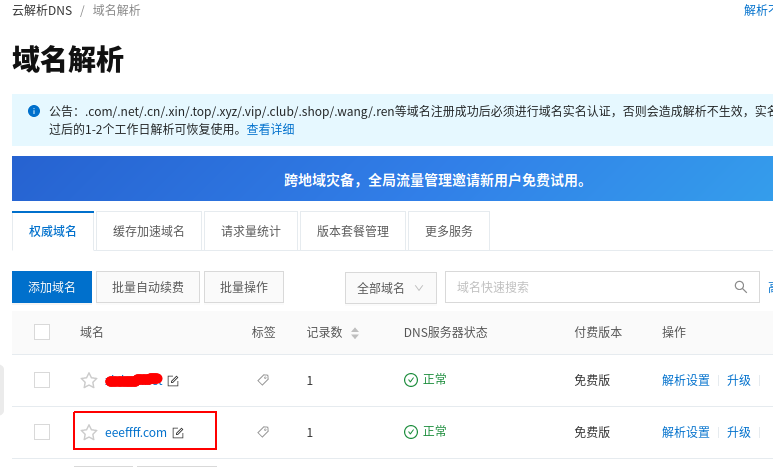This screenshot has height=467, width=773.
Task: Click the info icon in the announcement banner
Action: click(x=34, y=111)
